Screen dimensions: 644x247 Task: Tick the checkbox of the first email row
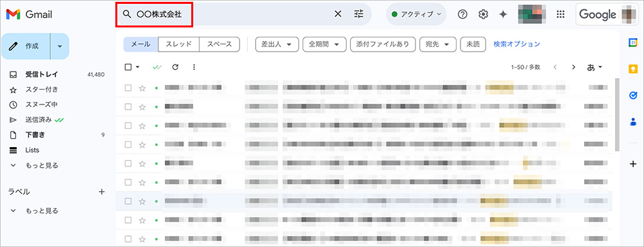(128, 88)
